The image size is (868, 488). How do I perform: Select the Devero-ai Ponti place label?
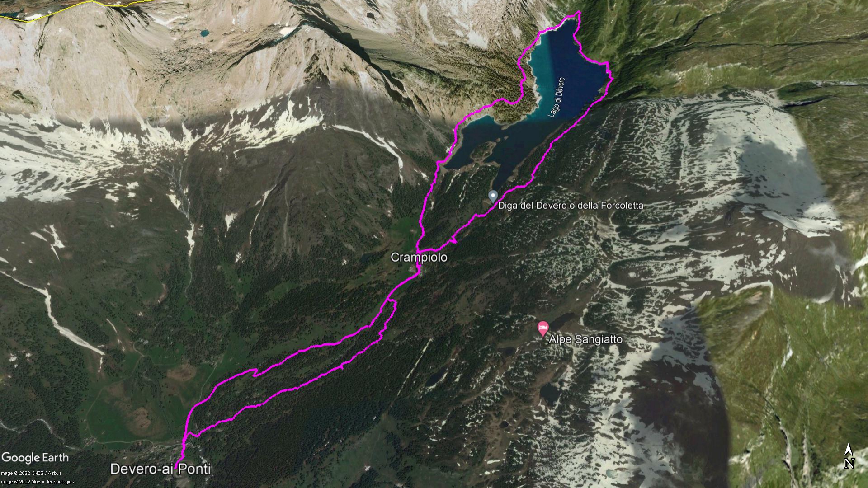coord(160,469)
